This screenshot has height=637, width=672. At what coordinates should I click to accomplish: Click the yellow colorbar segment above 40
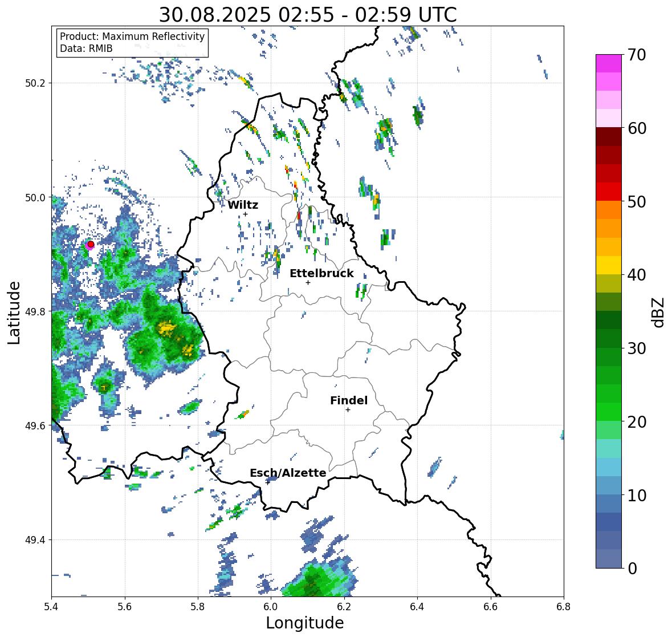(609, 265)
